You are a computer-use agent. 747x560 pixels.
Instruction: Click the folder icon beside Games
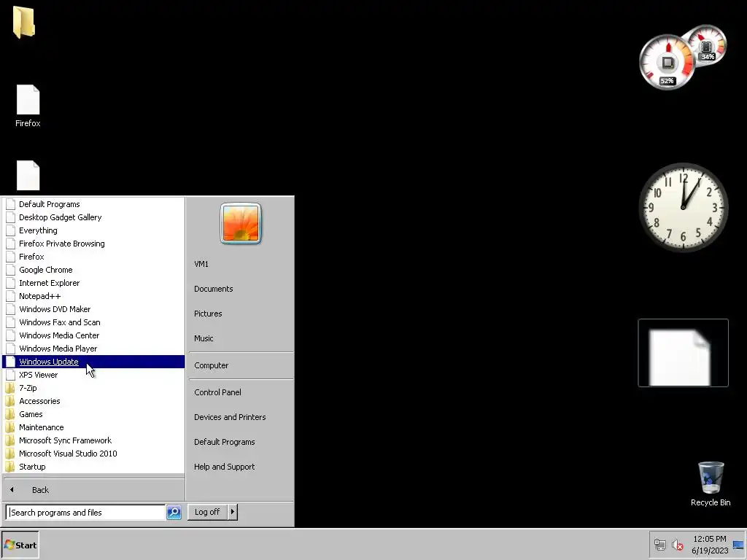coord(10,414)
